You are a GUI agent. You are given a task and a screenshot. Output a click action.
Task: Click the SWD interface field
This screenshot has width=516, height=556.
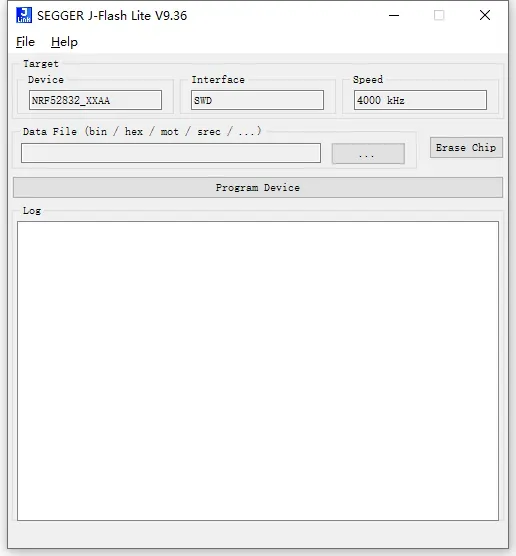(x=257, y=100)
